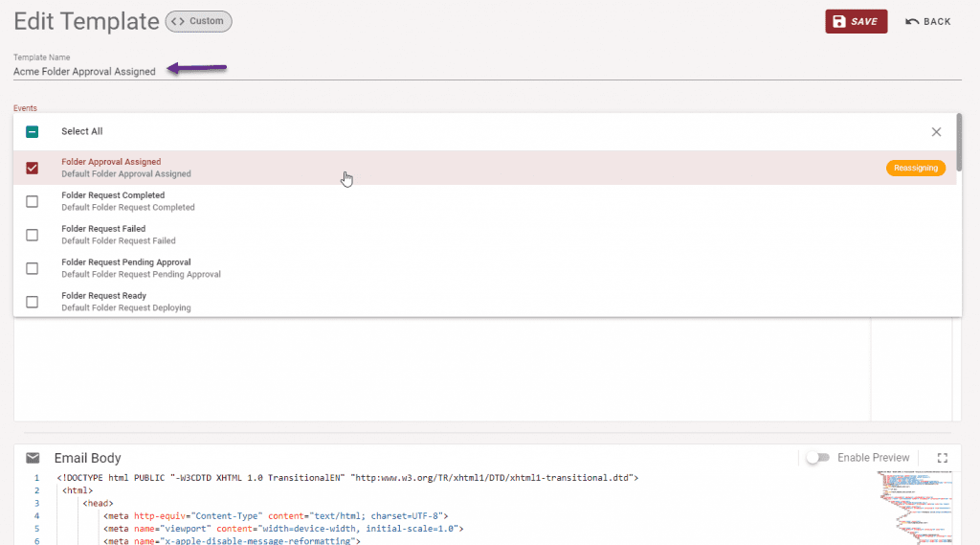Check Folder Request Pending Approval checkbox
The image size is (980, 545).
pos(32,268)
